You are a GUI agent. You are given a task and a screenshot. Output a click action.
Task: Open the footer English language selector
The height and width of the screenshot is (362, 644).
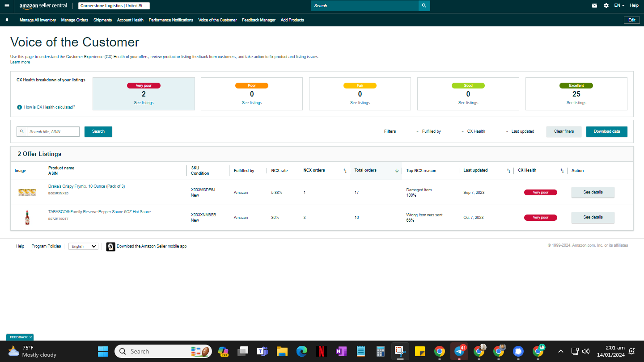83,246
